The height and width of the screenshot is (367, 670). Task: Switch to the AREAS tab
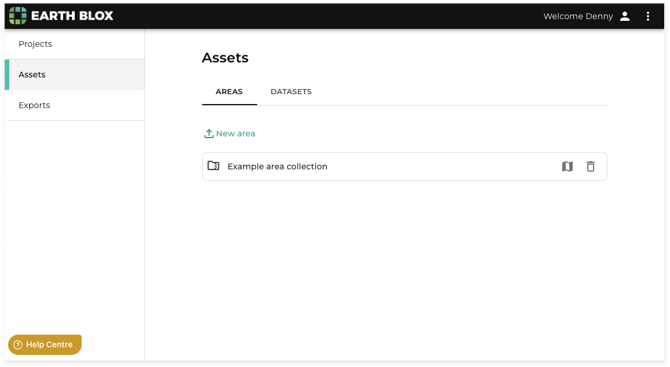(229, 92)
